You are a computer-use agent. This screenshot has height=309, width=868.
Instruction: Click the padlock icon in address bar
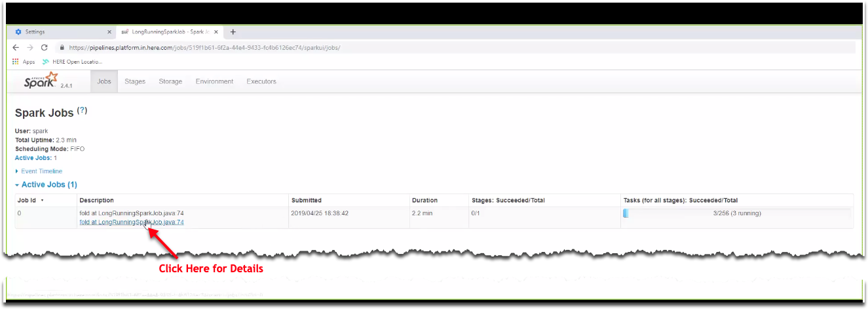[x=62, y=47]
